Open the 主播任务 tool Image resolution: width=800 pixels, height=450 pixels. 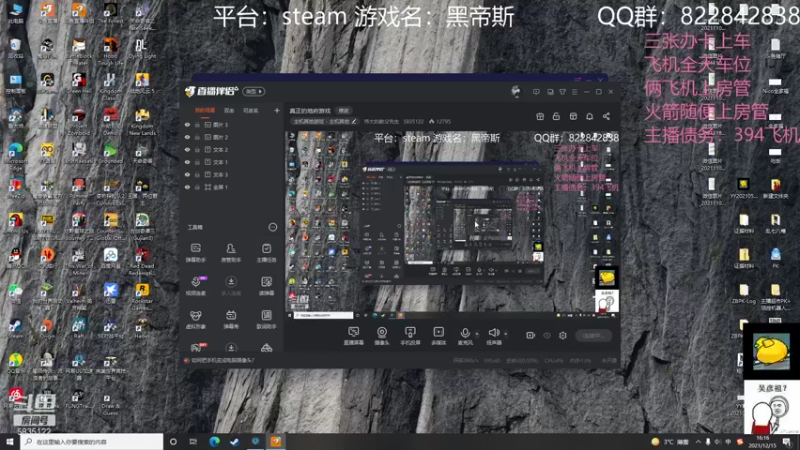click(x=266, y=253)
